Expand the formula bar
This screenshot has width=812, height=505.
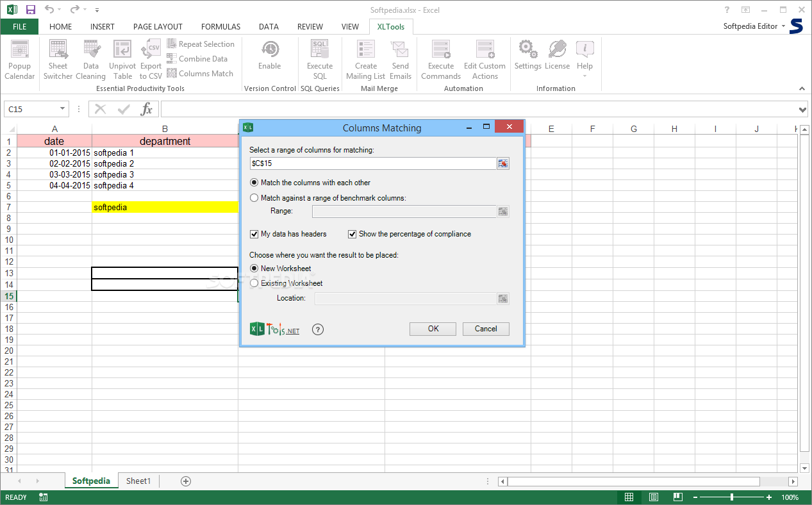[x=804, y=110]
